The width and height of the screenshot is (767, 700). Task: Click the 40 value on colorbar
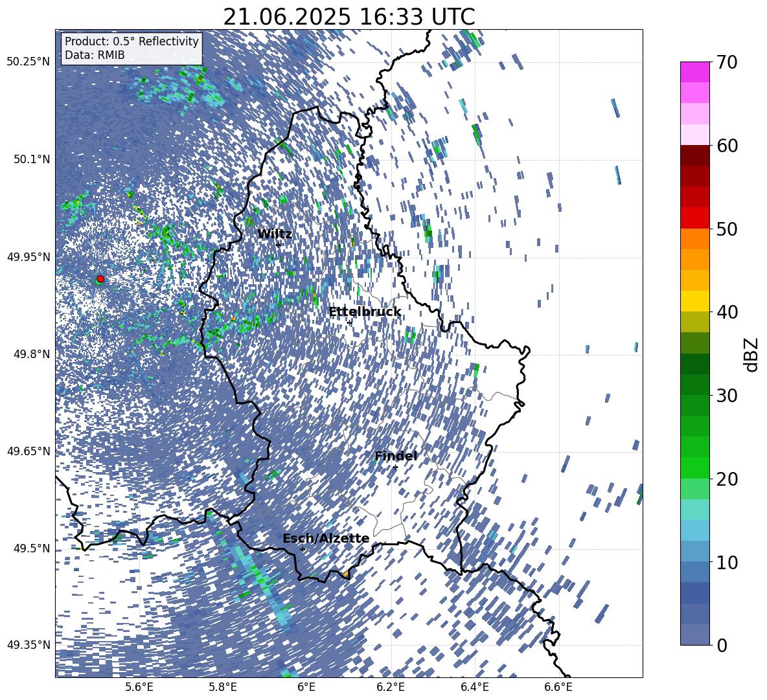[727, 312]
